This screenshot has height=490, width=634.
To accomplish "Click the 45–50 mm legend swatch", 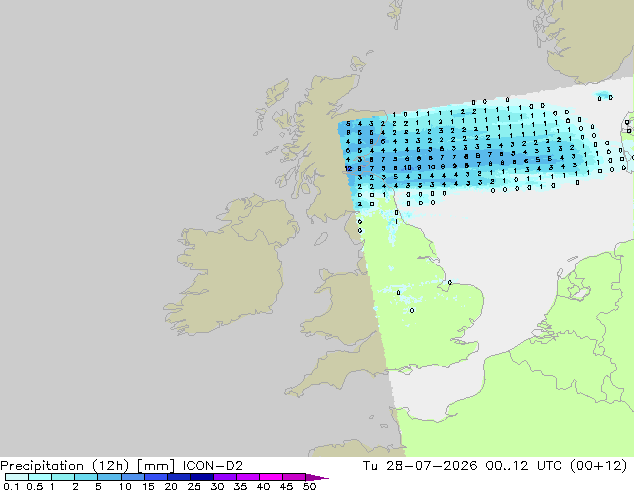I will pos(294,477).
